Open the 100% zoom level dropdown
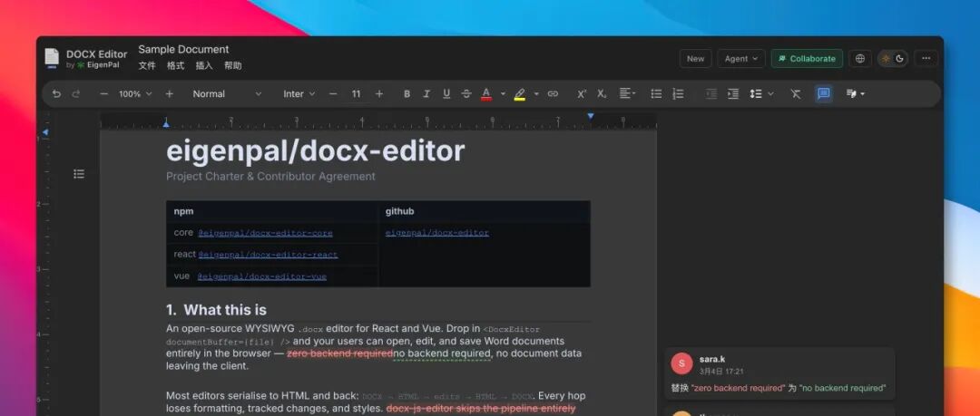The image size is (980, 416). pyautogui.click(x=135, y=93)
